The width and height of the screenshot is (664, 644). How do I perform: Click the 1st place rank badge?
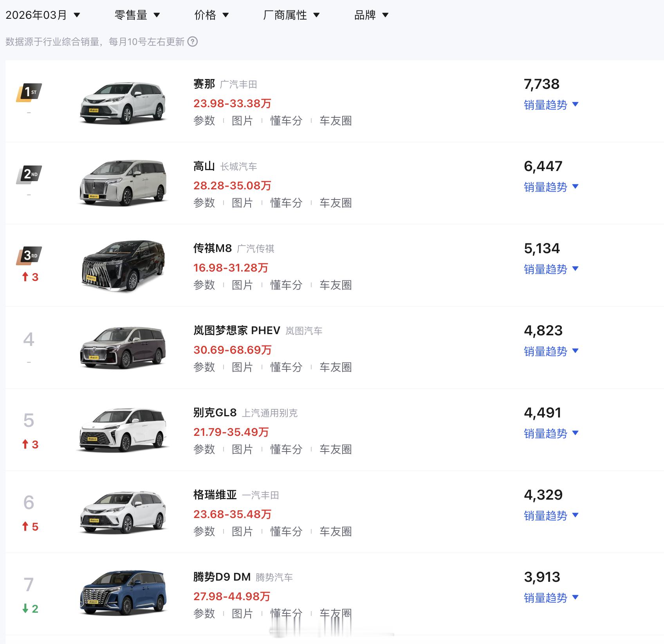[29, 92]
